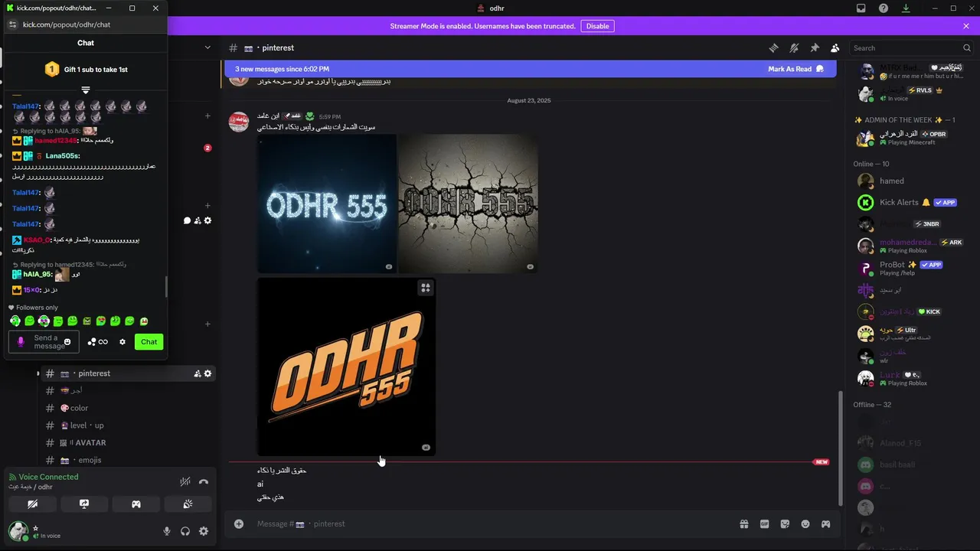Image resolution: width=980 pixels, height=551 pixels.
Task: Click the Message #pinterest input field
Action: click(490, 524)
